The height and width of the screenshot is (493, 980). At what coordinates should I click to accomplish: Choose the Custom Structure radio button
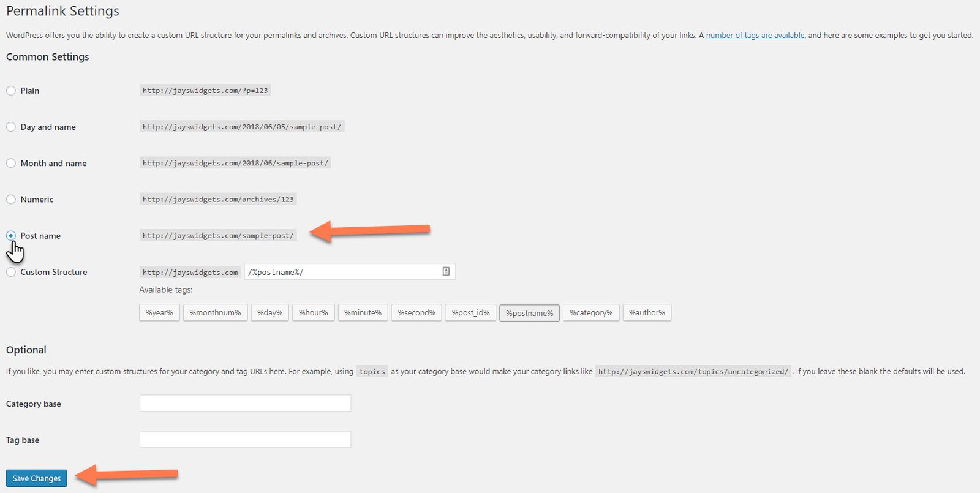coord(11,272)
